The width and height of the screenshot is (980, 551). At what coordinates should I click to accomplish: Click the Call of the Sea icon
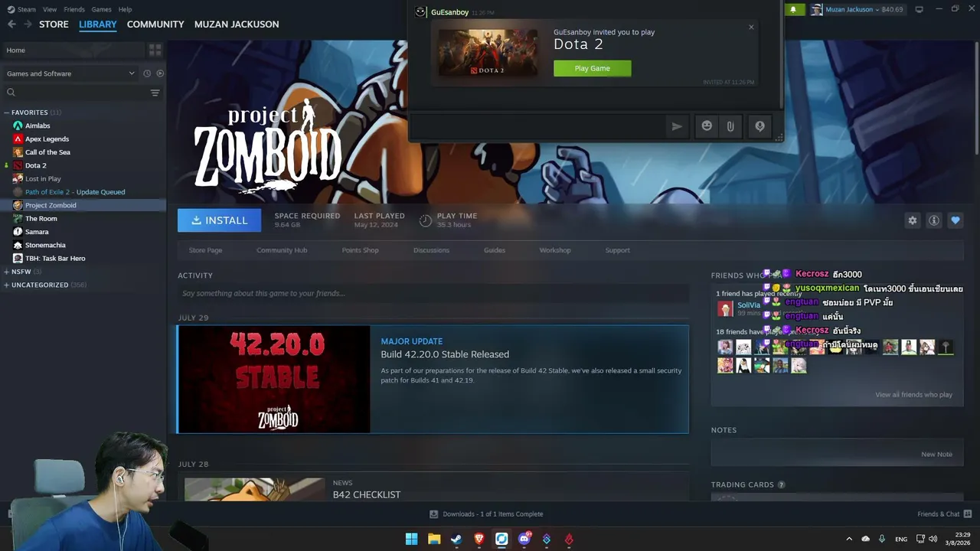click(18, 152)
